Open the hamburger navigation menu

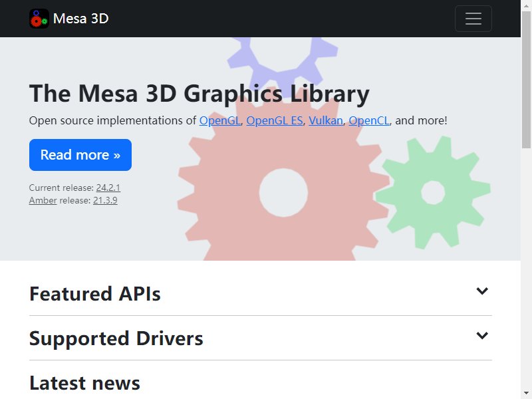click(x=473, y=19)
